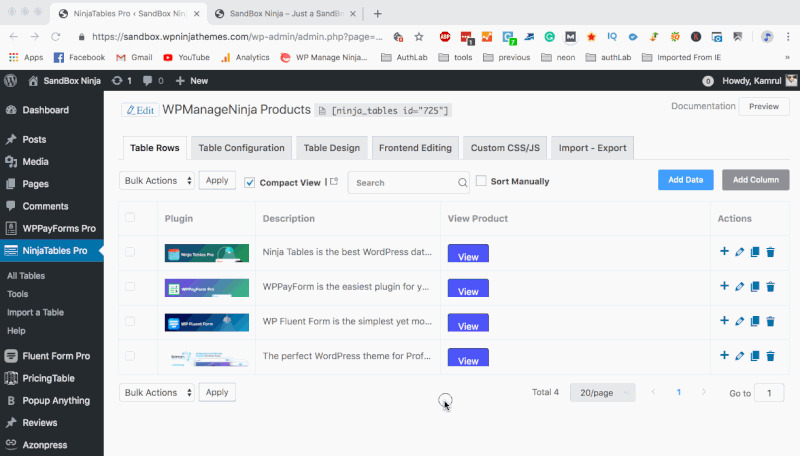
Task: Open the Compact View external link icon
Action: point(334,181)
